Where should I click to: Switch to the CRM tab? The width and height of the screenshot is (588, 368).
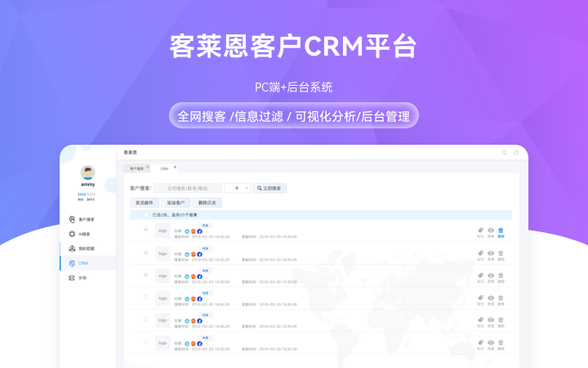(x=164, y=168)
